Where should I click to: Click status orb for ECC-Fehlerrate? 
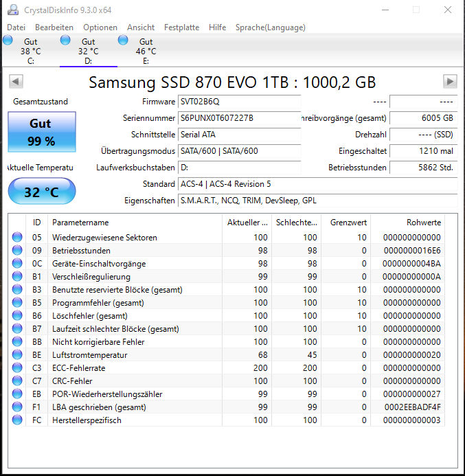(x=17, y=367)
